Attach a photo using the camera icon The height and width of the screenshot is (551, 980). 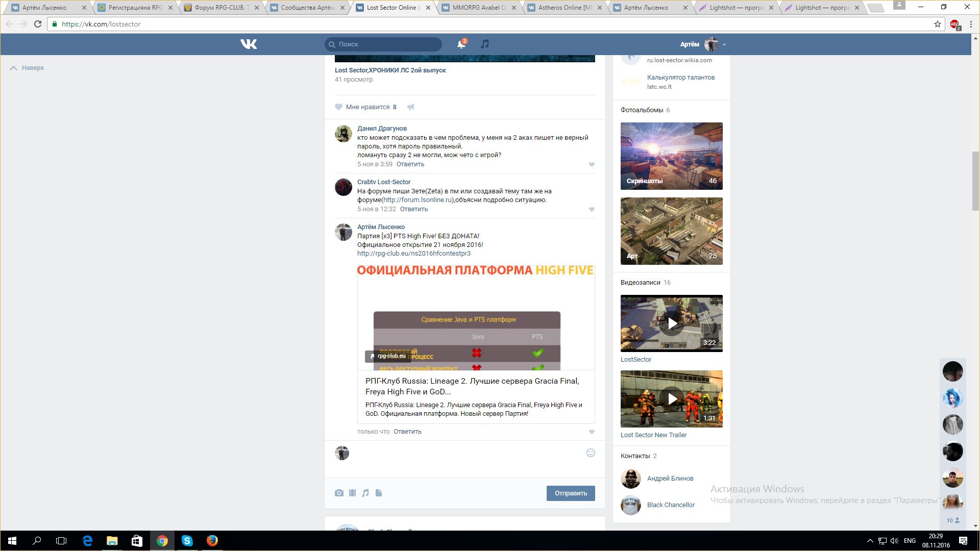tap(339, 493)
